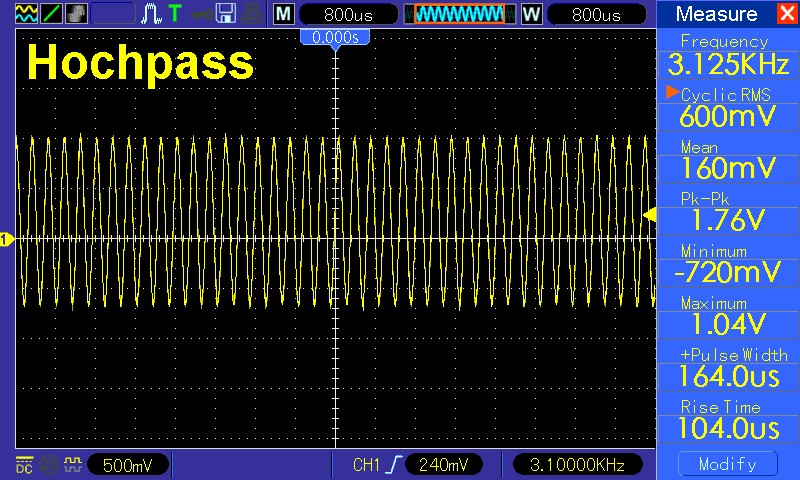This screenshot has height=480, width=800.
Task: Click the Measure panel title
Action: click(716, 14)
